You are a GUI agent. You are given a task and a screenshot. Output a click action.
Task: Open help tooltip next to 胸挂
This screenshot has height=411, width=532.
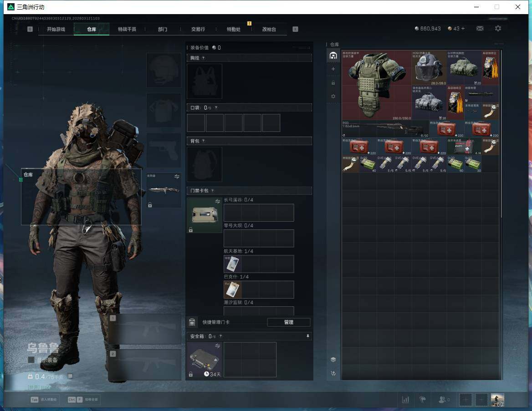click(x=203, y=58)
